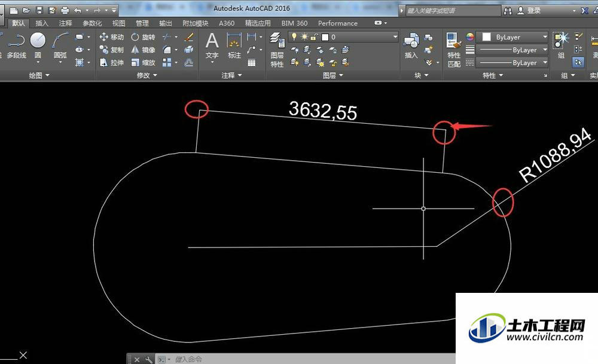The image size is (598, 364).
Task: Close the command line with X button
Action: 137,359
